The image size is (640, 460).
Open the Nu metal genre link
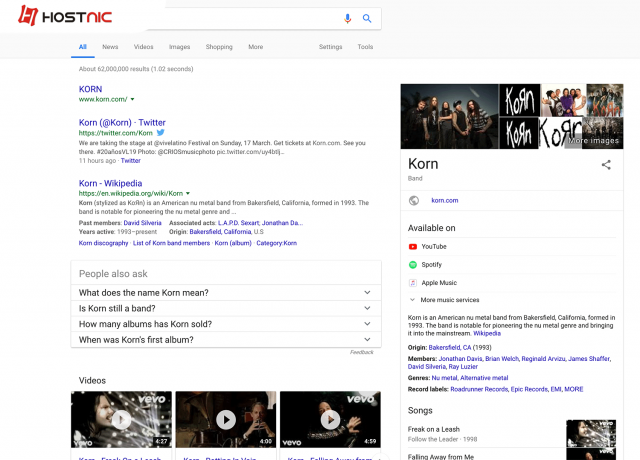(x=444, y=378)
